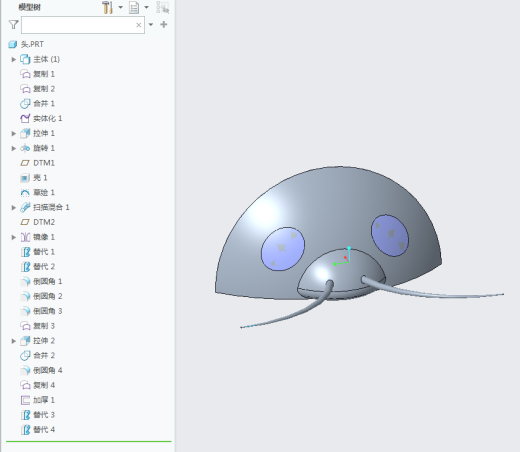Expand the 主体 (1) bodies node
The image size is (520, 452).
14,59
